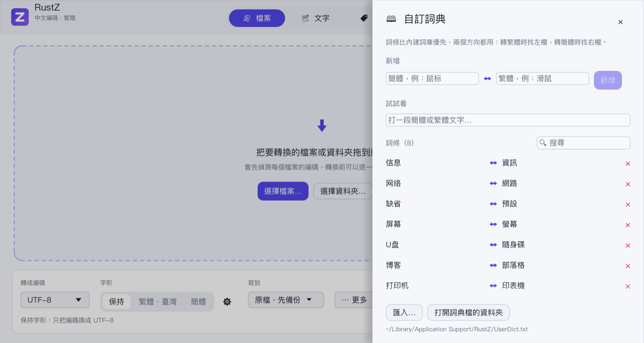
Task: Open the UTF-8 encoding dropdown
Action: pyautogui.click(x=55, y=300)
